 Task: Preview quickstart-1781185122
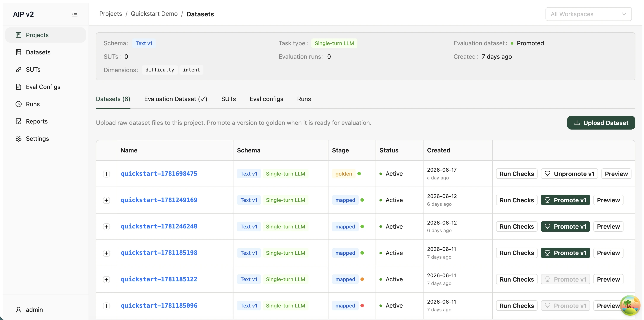pos(608,279)
